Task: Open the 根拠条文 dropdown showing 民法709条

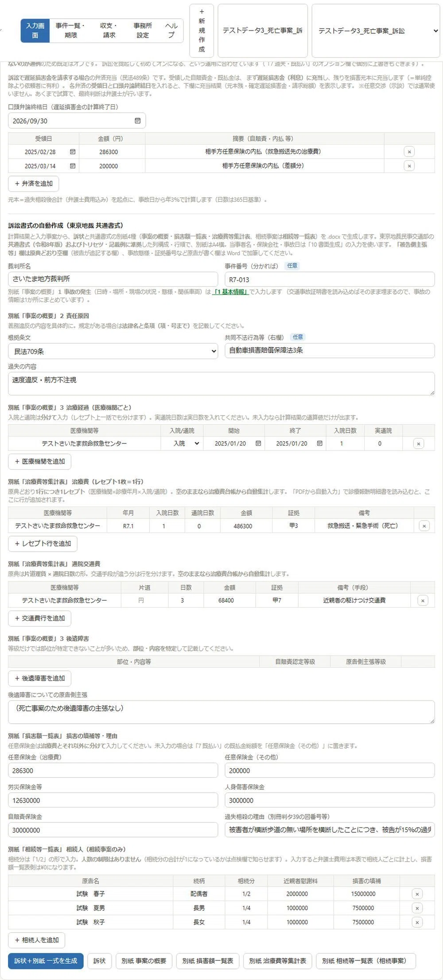Action: tap(113, 351)
